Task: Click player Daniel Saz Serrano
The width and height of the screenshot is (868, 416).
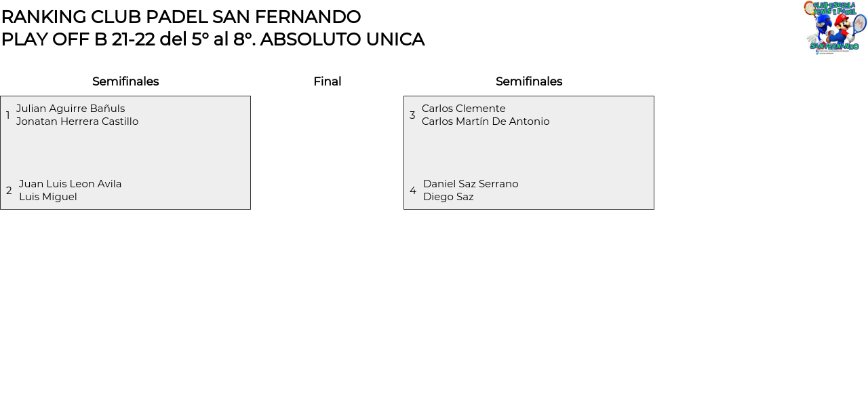Action: tap(471, 184)
